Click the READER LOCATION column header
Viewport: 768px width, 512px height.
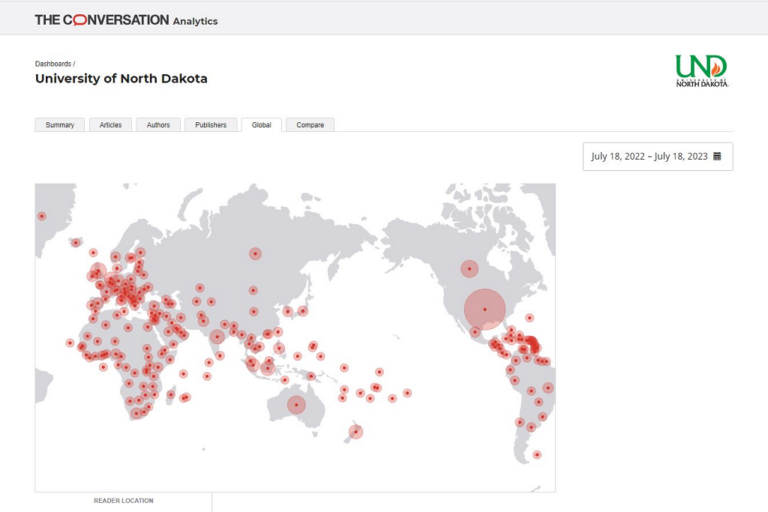(123, 501)
